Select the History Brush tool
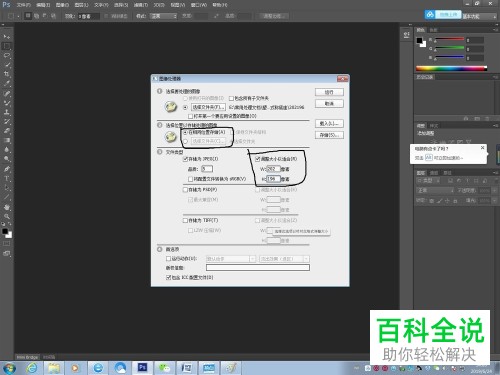 pyautogui.click(x=7, y=122)
